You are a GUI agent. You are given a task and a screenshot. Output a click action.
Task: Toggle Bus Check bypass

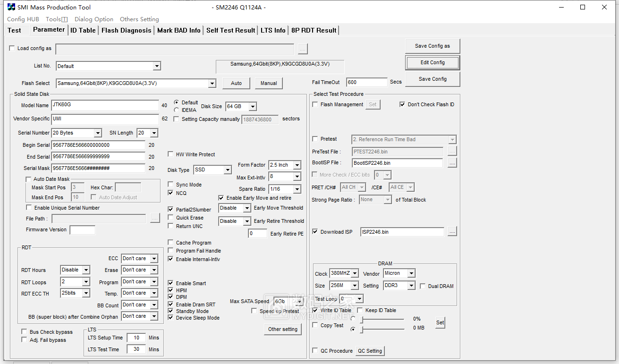25,332
